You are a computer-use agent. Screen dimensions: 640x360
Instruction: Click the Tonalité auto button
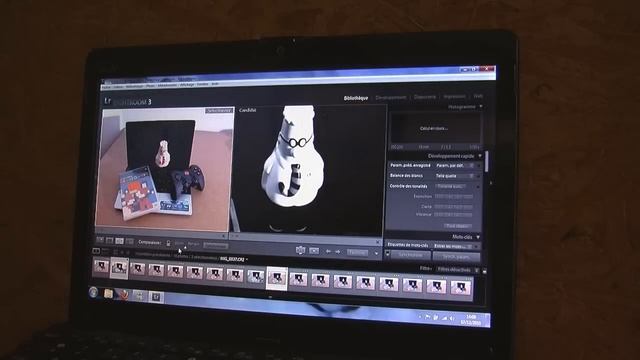[450, 186]
